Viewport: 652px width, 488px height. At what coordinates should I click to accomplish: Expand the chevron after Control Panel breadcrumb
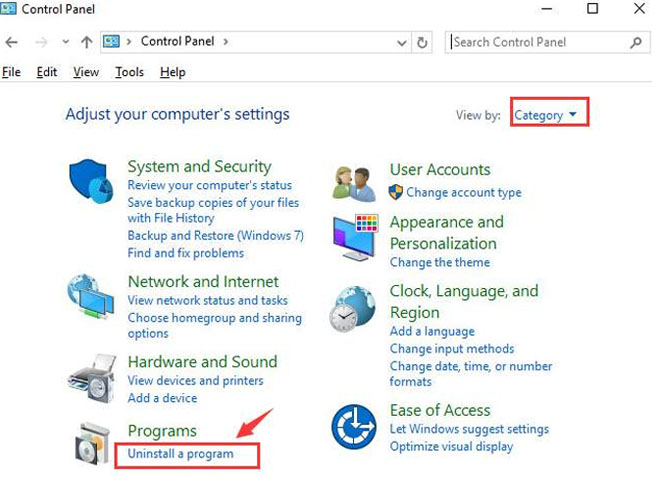(225, 42)
